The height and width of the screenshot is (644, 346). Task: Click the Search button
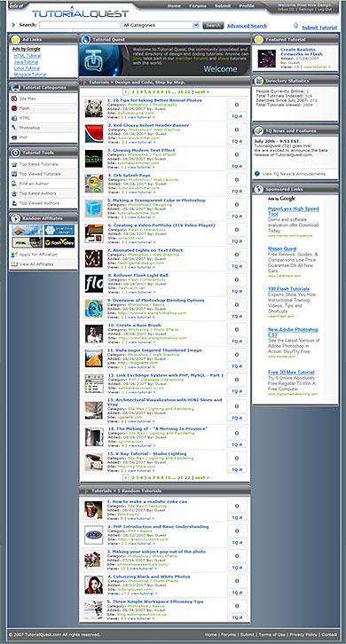click(213, 26)
